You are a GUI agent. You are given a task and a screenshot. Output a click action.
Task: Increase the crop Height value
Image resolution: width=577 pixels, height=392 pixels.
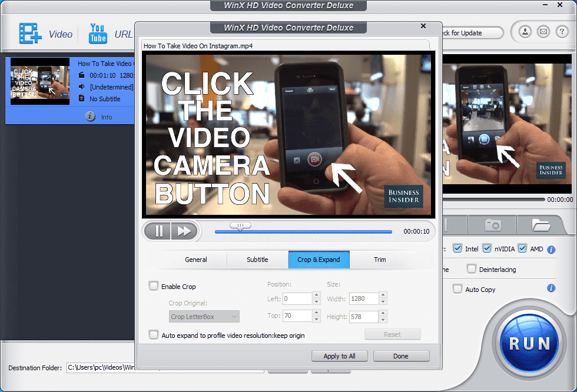click(x=383, y=313)
